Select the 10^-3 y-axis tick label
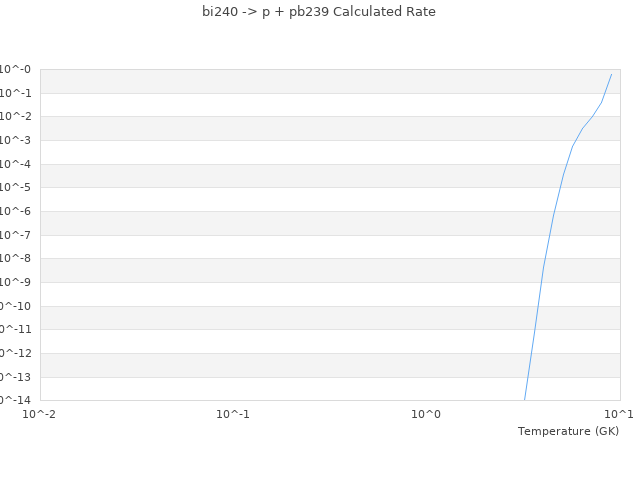 point(16,141)
